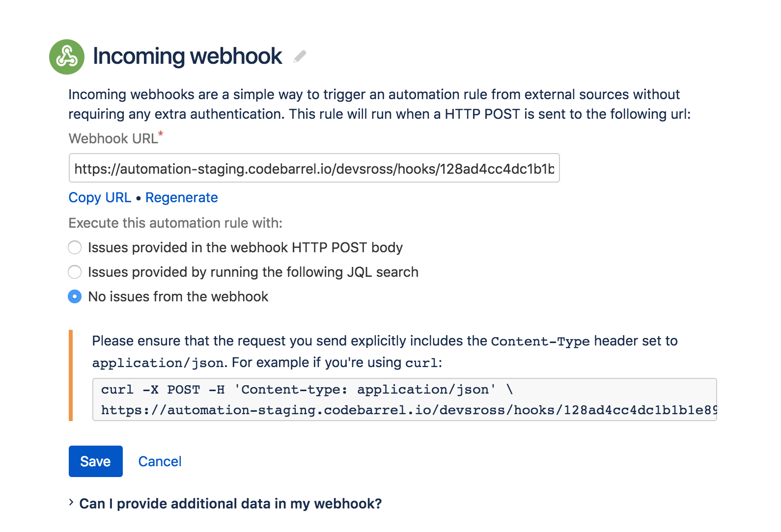The image size is (781, 532).
Task: Click the Copy URL link
Action: point(100,197)
